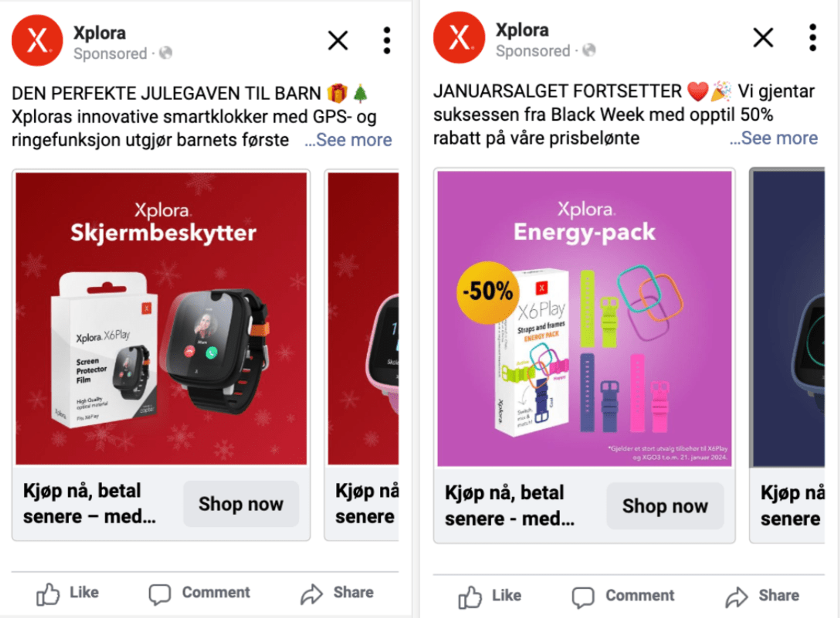The width and height of the screenshot is (840, 618).
Task: Open the Energy-pack product image
Action: coord(584,319)
